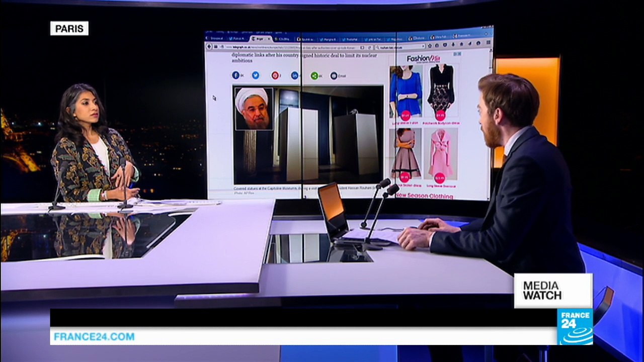
Task: Share the article on LinkedIn
Action: [295, 75]
